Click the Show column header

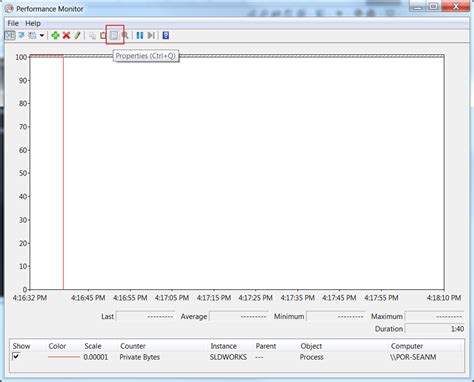click(21, 346)
